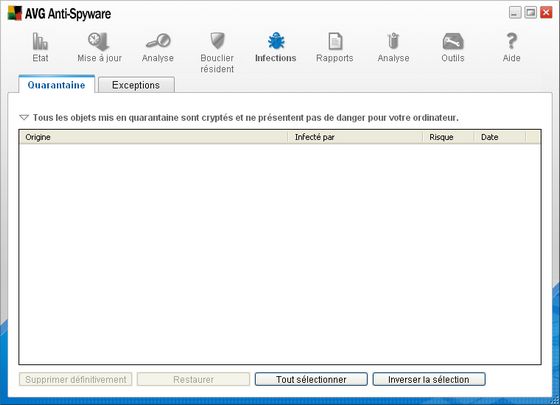Open the Outils wrench icon
Screen dimensions: 560x405
pyautogui.click(x=453, y=41)
